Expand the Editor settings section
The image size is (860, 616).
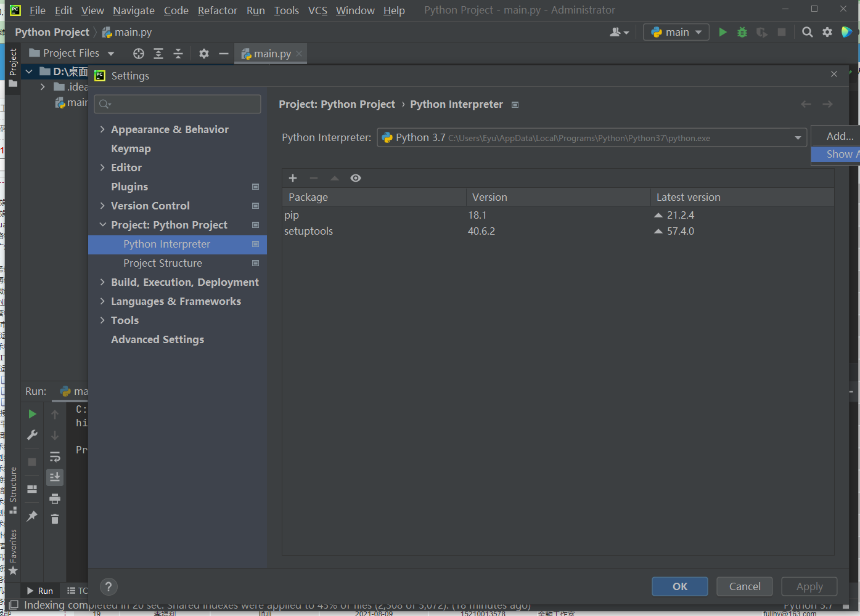click(x=102, y=168)
